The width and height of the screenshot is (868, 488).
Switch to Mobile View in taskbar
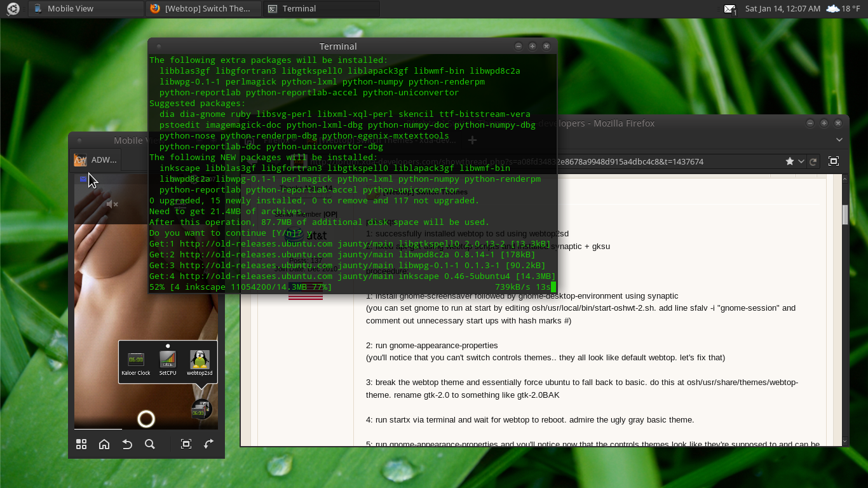pos(86,9)
